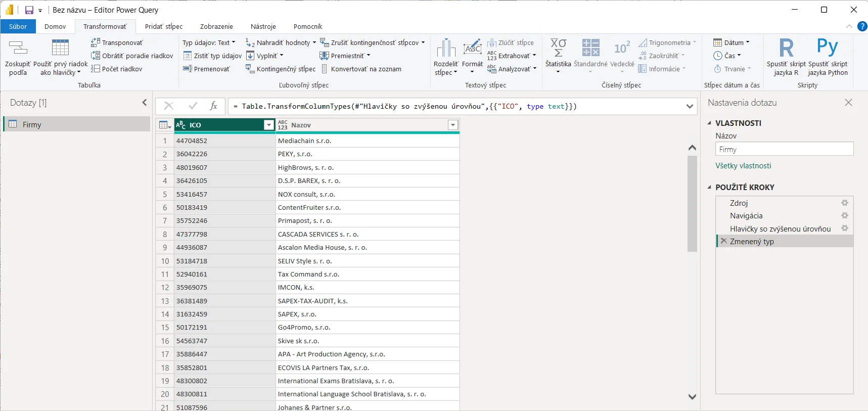Image resolution: width=868 pixels, height=411 pixels.
Task: Open gear for Hlavičky so zvýšenou úrovňou
Action: (x=844, y=229)
